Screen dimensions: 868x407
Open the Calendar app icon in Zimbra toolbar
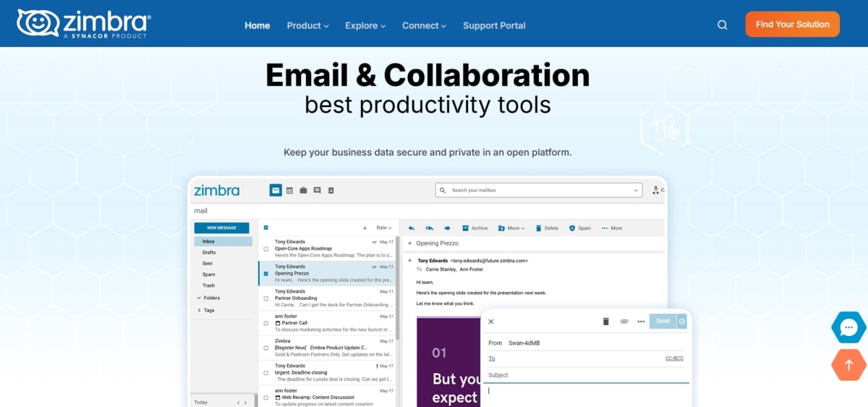pyautogui.click(x=289, y=190)
